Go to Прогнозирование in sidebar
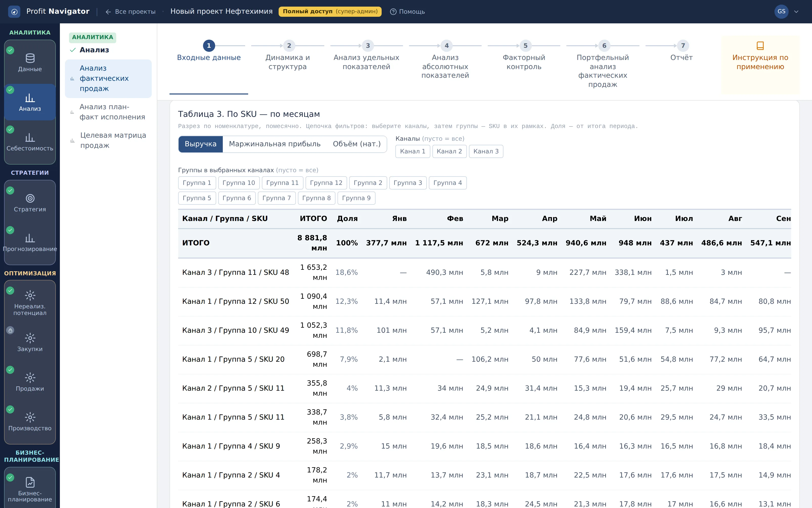This screenshot has width=812, height=508. 30,243
